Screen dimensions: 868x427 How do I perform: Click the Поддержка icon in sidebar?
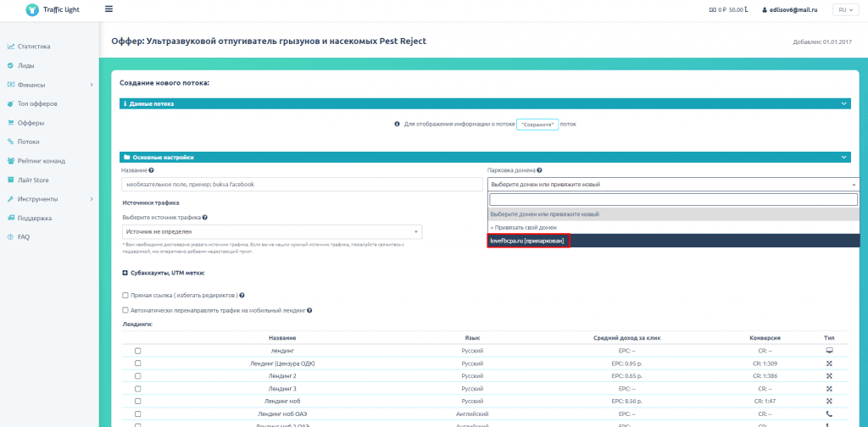coord(10,218)
